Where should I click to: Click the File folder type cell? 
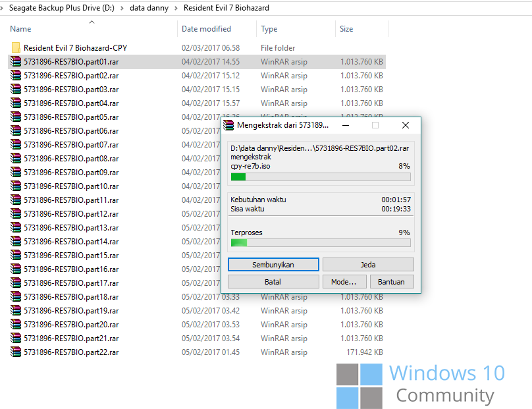(x=278, y=48)
